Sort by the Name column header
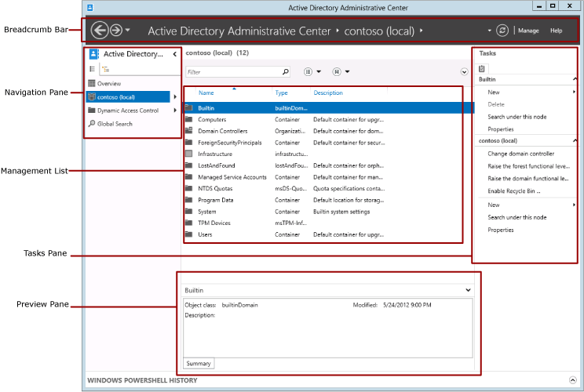Viewport: 584px width, 392px height. click(x=206, y=93)
